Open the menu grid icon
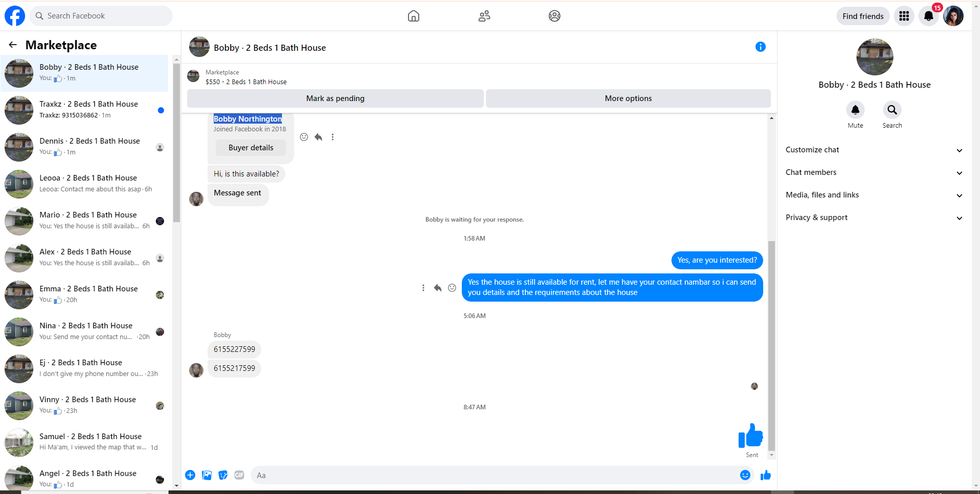980x494 pixels. point(904,16)
